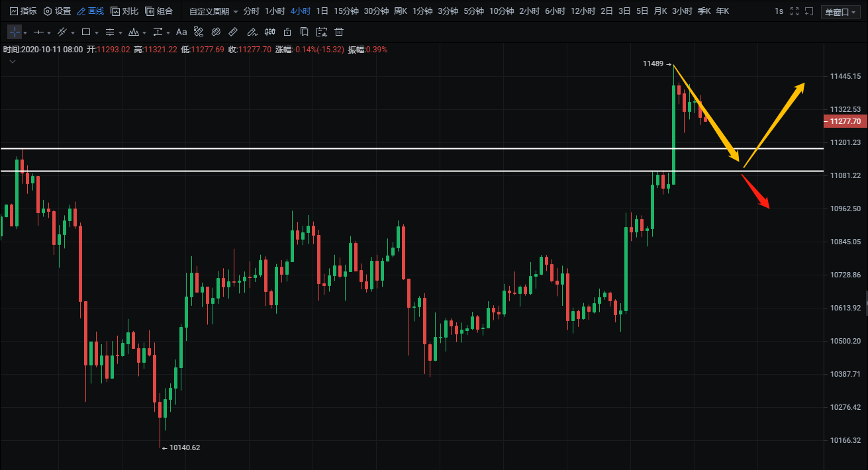Collapse the info bar with the chevron
This screenshot has height=470, width=868.
[12, 62]
